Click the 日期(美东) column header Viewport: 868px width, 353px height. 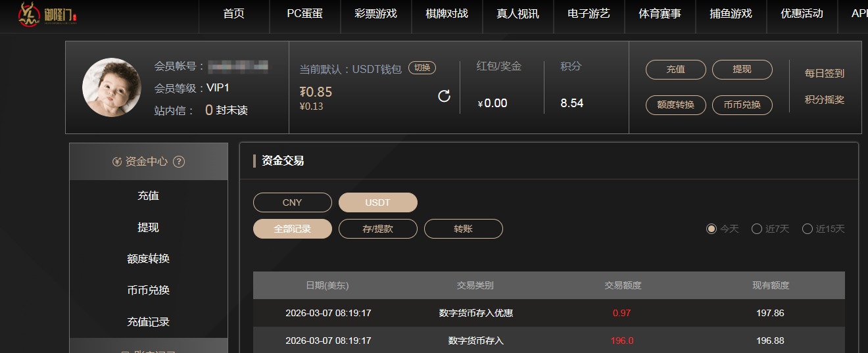[327, 285]
